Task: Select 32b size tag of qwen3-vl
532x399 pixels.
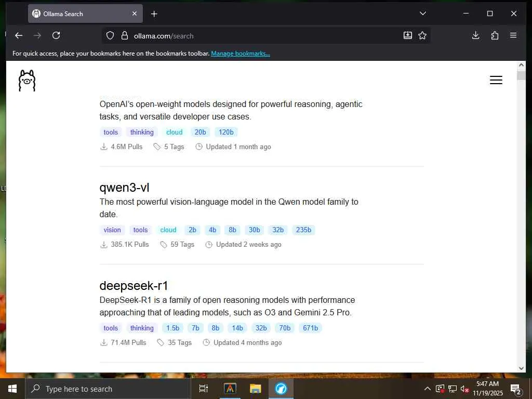Action: point(278,230)
